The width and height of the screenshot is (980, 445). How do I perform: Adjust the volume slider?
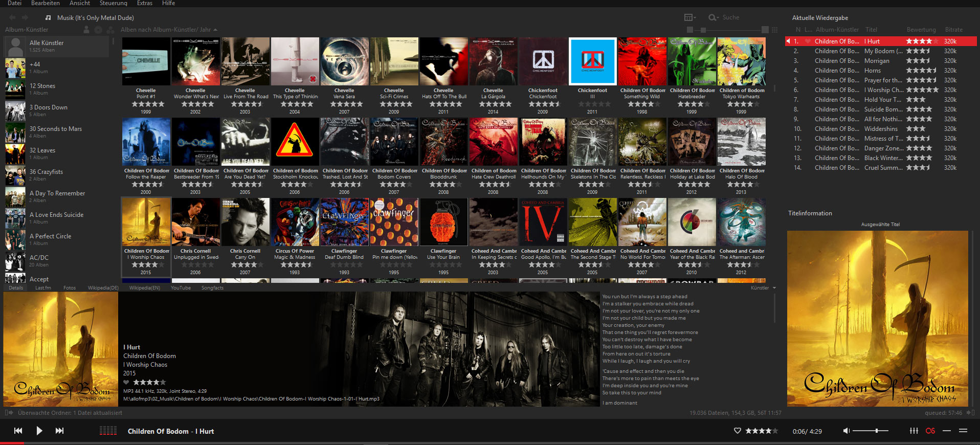pyautogui.click(x=872, y=431)
